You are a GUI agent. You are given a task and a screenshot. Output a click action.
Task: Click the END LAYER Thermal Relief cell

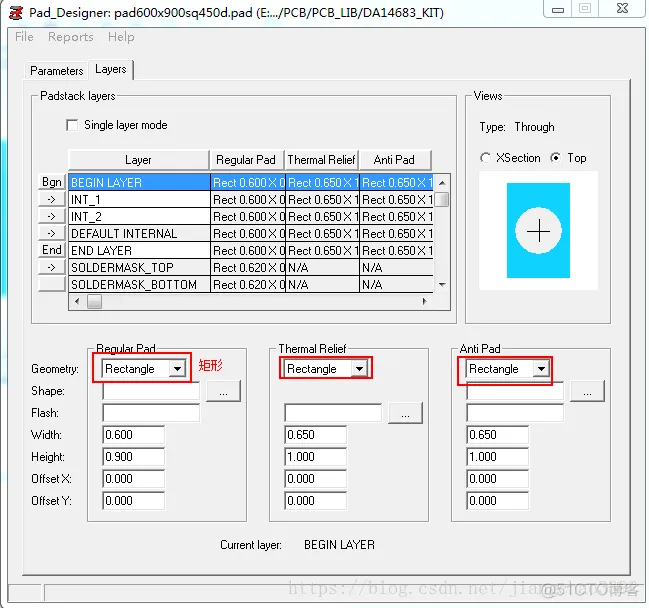(x=322, y=250)
